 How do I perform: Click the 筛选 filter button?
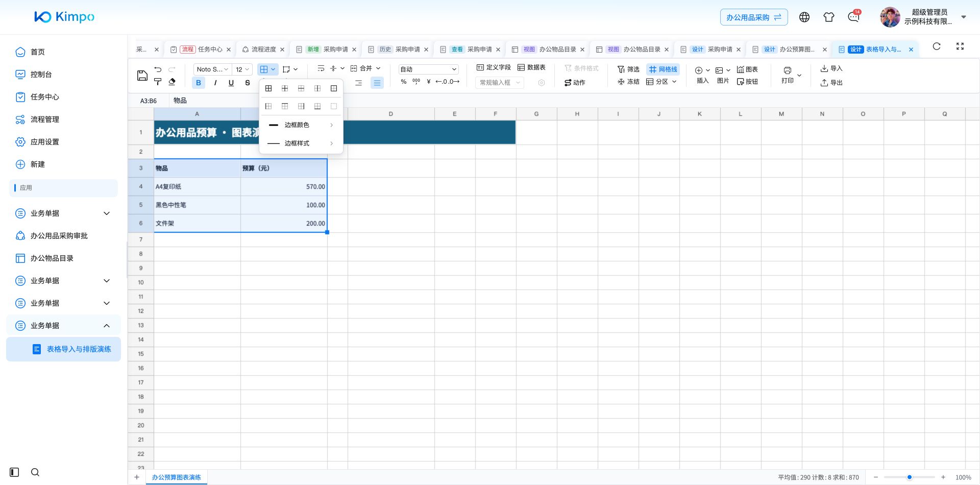pyautogui.click(x=628, y=69)
